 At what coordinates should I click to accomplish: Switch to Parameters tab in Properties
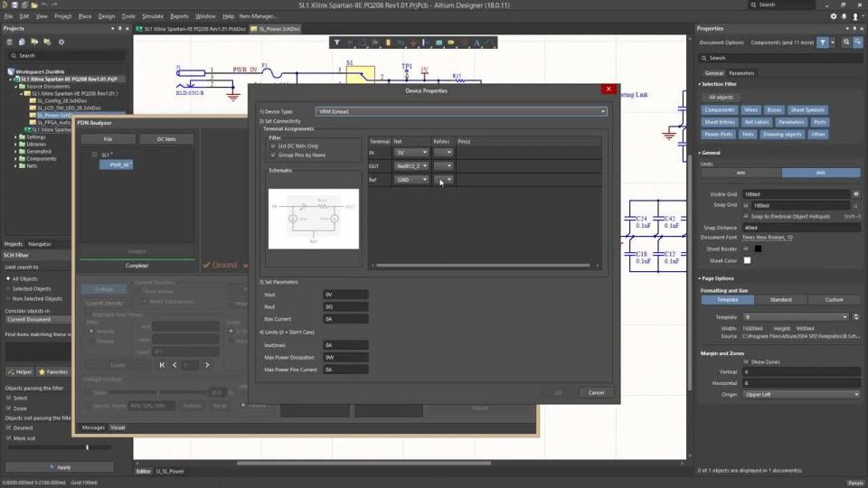click(x=741, y=73)
